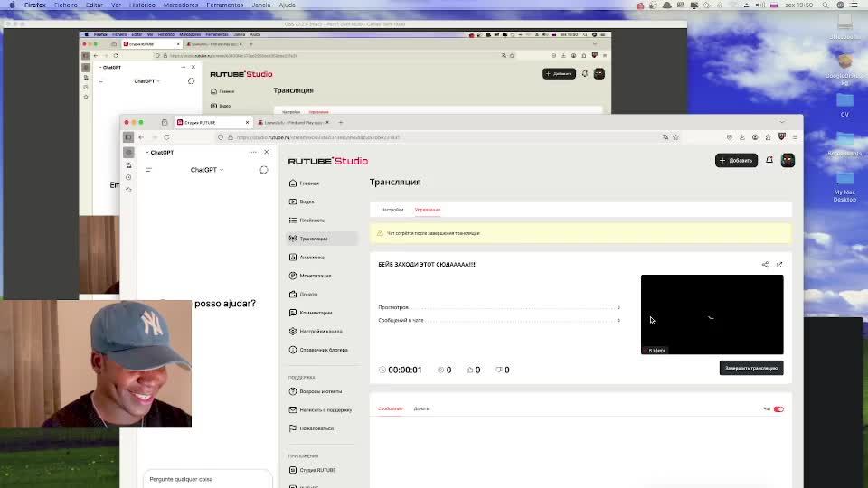Open the Видео section in the sidebar
This screenshot has width=868, height=488.
pyautogui.click(x=302, y=202)
